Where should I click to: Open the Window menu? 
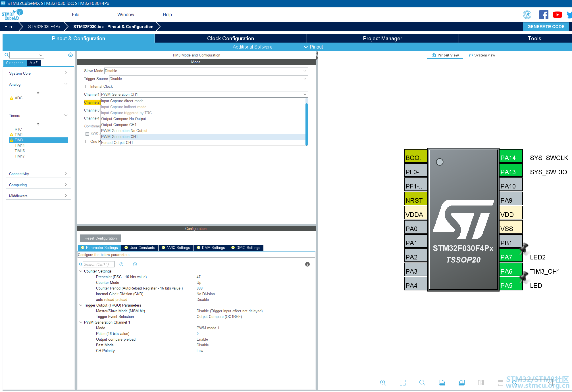126,14
